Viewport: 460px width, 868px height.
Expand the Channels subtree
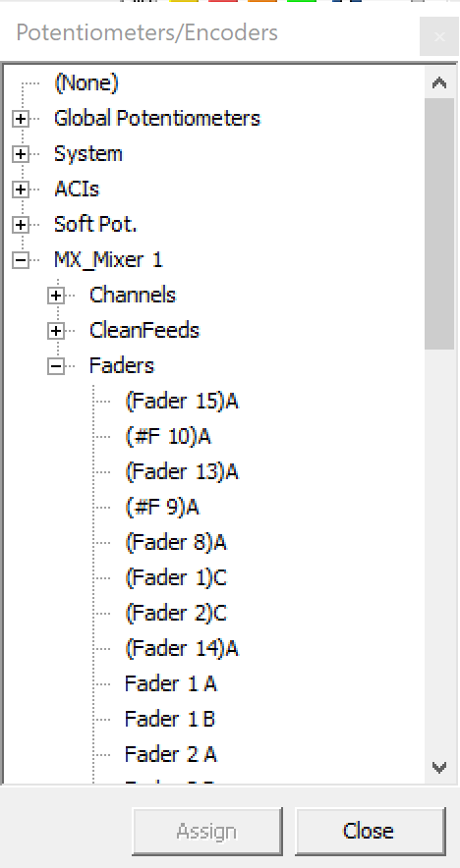(x=56, y=297)
